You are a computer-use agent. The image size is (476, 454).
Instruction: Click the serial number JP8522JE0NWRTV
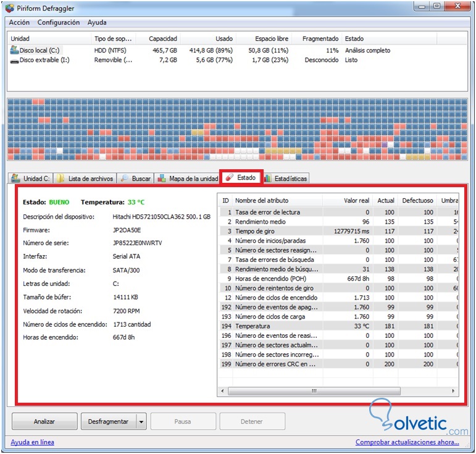pyautogui.click(x=138, y=243)
